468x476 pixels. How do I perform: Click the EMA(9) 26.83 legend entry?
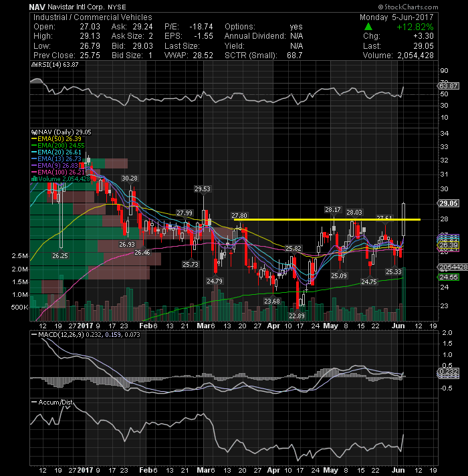pyautogui.click(x=55, y=165)
